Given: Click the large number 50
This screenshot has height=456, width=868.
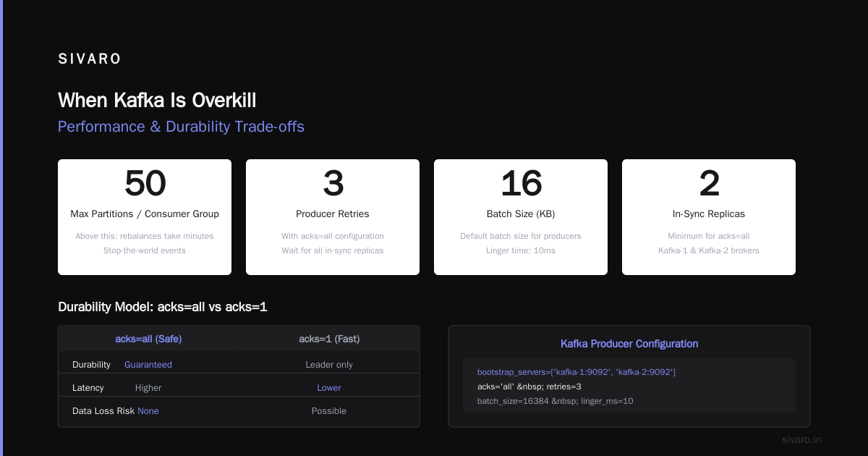Looking at the screenshot, I should coord(145,183).
